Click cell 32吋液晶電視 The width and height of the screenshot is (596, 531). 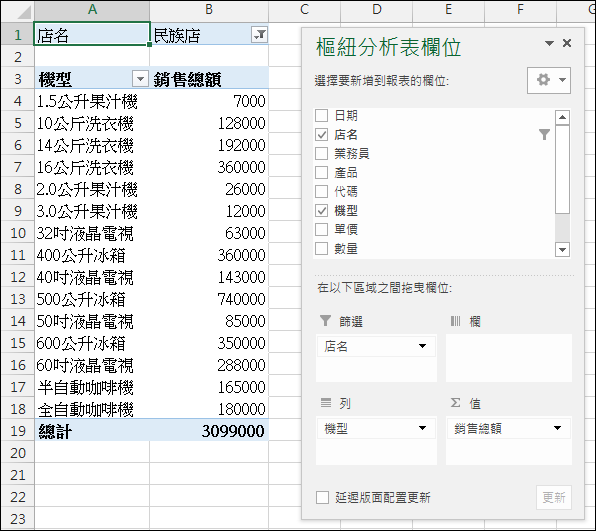pyautogui.click(x=92, y=233)
